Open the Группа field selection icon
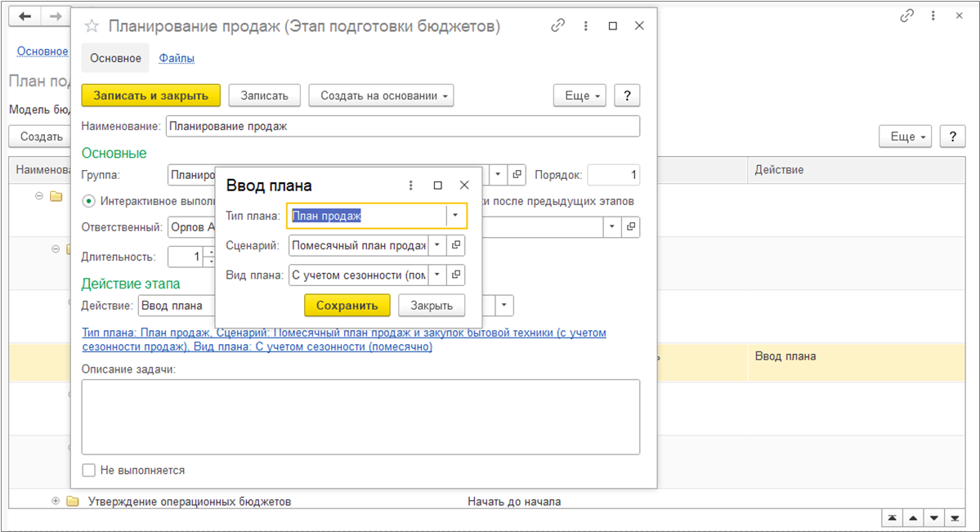Screen dimensions: 980x532 517,175
